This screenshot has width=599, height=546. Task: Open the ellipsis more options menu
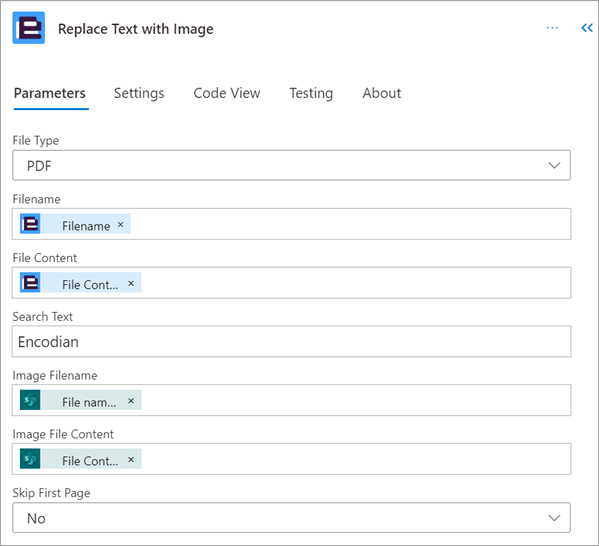552,28
